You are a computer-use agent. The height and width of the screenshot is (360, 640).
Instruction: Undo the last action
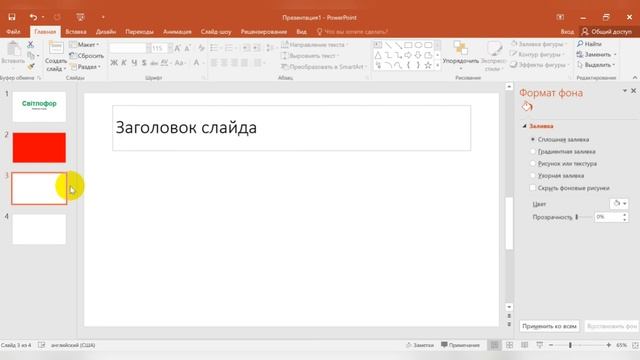pyautogui.click(x=33, y=17)
